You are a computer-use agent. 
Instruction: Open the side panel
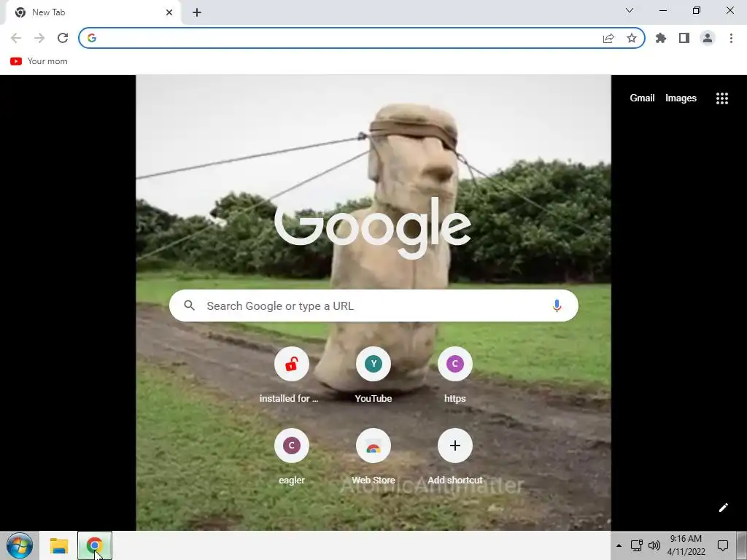pos(684,38)
